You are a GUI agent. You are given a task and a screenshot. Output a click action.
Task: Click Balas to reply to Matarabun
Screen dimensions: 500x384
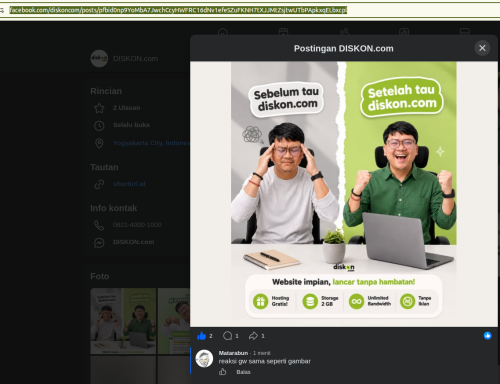click(243, 372)
